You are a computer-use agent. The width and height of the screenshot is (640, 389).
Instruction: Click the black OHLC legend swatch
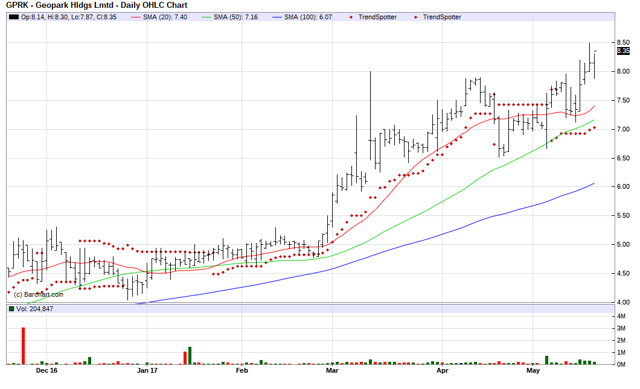(x=14, y=17)
